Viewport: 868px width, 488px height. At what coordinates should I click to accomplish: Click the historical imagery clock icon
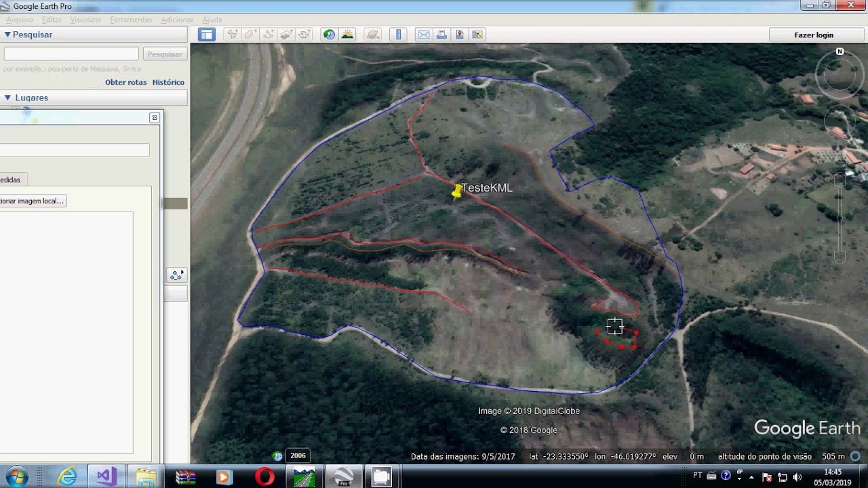tap(277, 456)
